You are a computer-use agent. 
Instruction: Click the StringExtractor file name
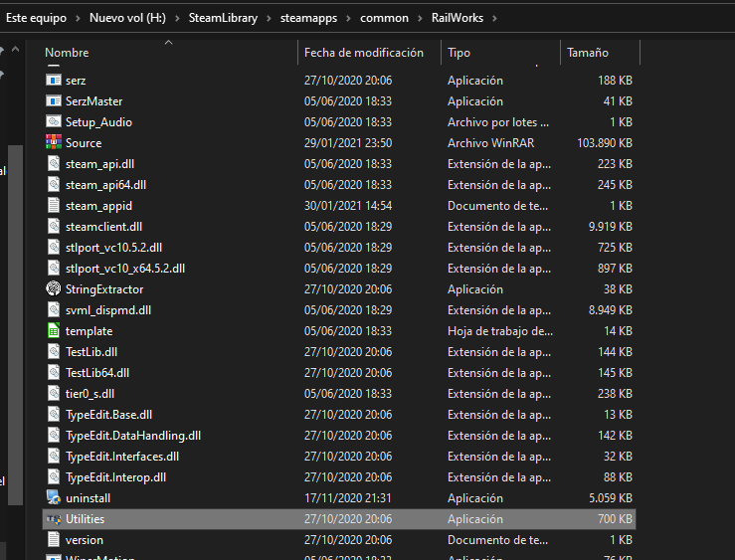point(104,289)
